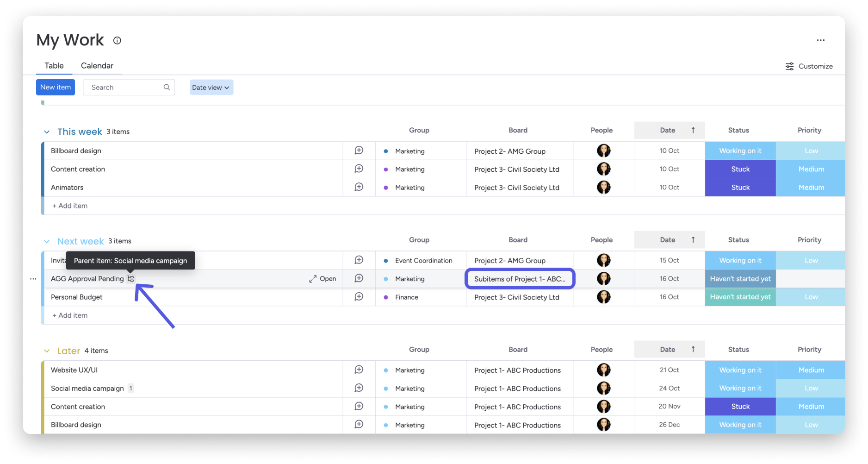
Task: Click the update icon on the Website UX/UI row
Action: [x=359, y=370]
